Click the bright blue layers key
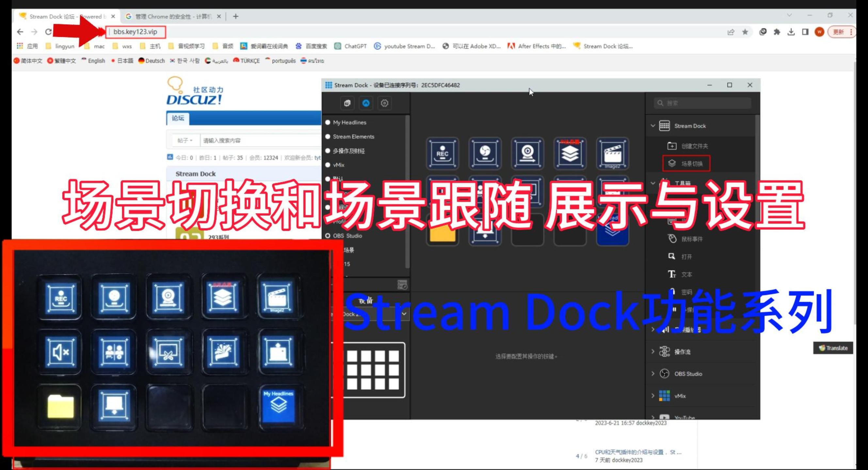Image resolution: width=868 pixels, height=470 pixels. (612, 231)
